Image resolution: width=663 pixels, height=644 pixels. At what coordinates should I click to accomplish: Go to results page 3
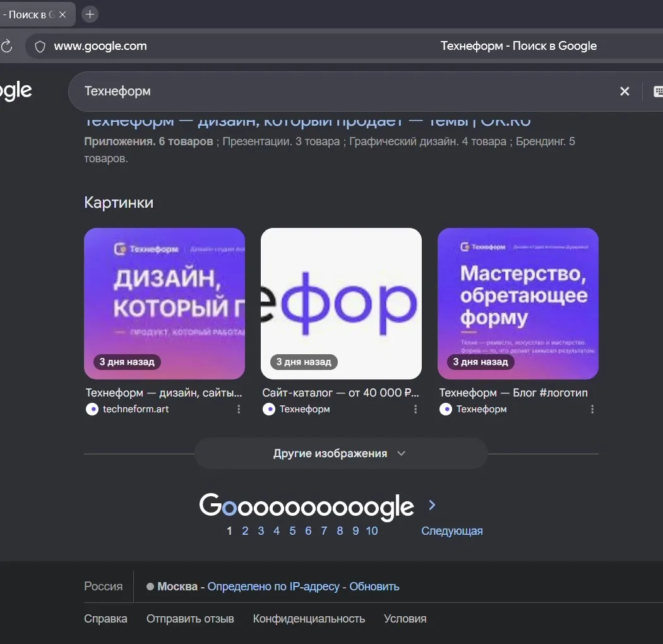pyautogui.click(x=261, y=531)
